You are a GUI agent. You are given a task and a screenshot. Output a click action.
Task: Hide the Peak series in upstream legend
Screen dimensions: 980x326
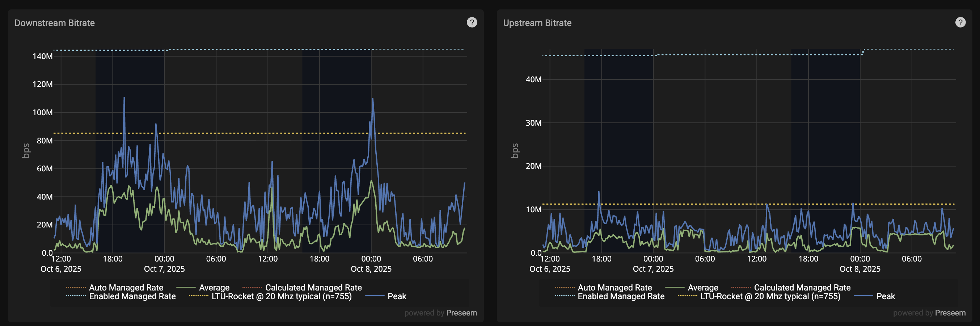(x=885, y=296)
